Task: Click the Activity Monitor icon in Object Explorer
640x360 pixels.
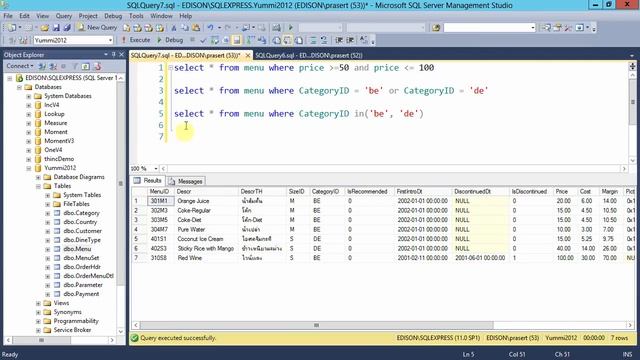Action: coord(97,66)
